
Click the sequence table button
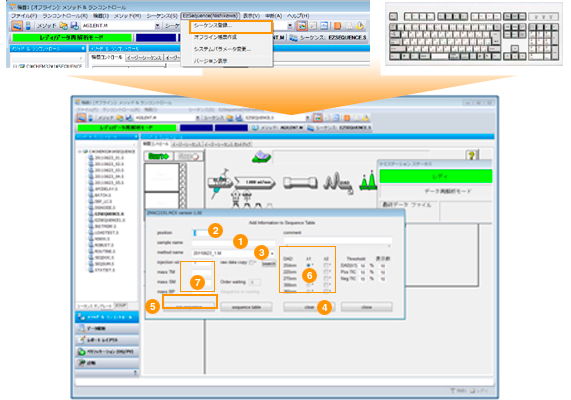pos(246,307)
